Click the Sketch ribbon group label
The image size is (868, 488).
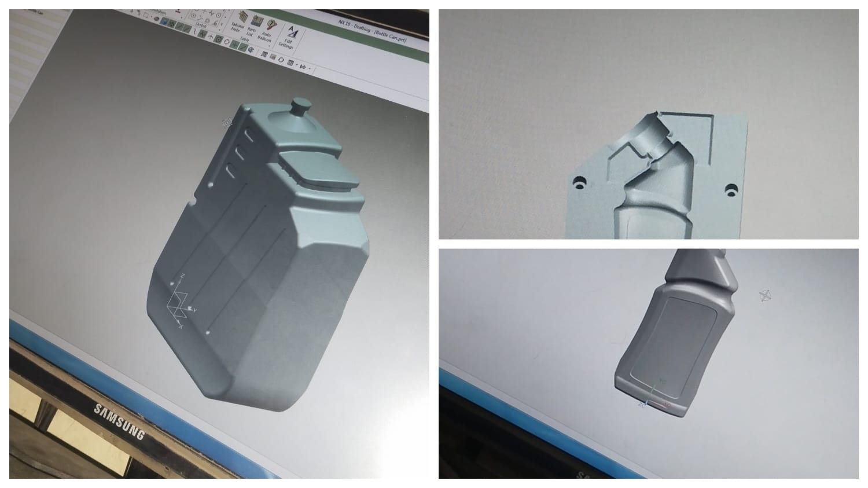pyautogui.click(x=202, y=25)
